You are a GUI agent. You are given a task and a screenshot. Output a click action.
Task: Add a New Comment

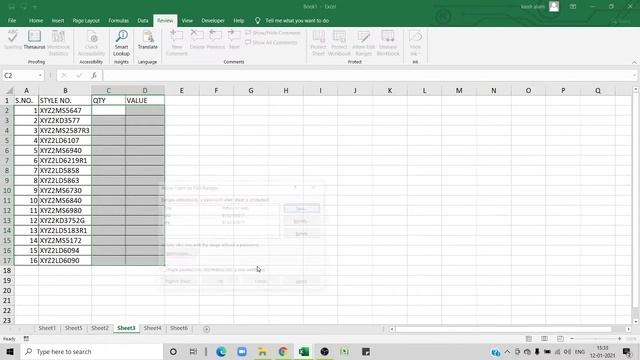177,42
